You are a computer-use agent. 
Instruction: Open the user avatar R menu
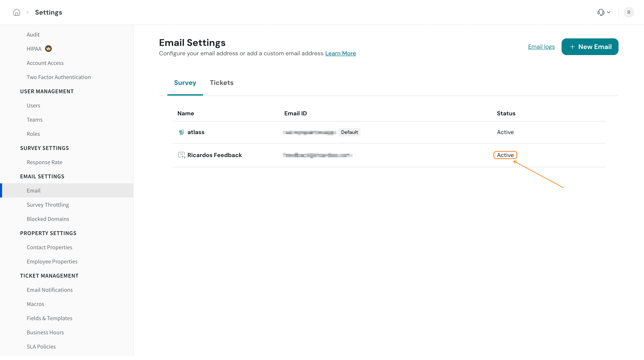coord(629,12)
